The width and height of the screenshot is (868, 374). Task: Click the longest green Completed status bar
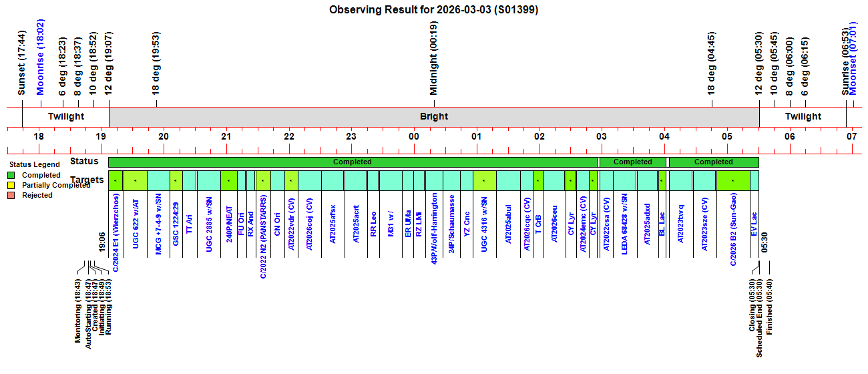pyautogui.click(x=353, y=162)
